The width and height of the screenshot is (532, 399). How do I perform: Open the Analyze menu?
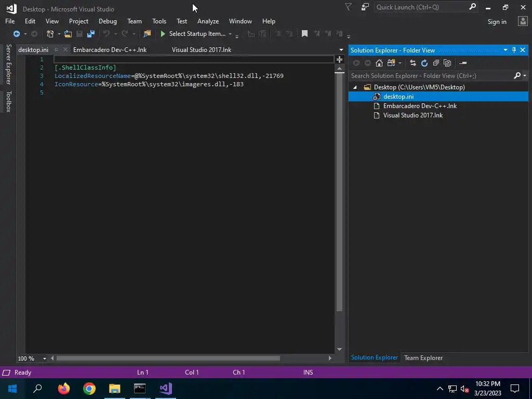pyautogui.click(x=208, y=21)
